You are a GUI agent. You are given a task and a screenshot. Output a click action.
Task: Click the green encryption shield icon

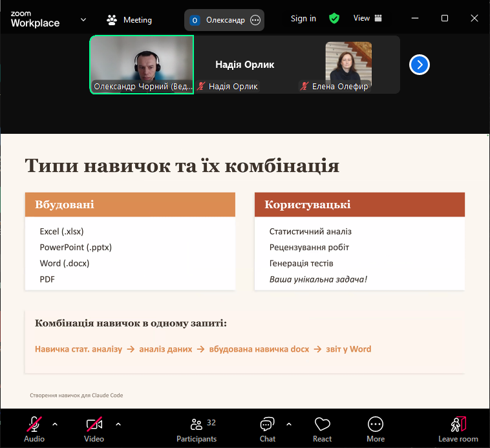(334, 19)
